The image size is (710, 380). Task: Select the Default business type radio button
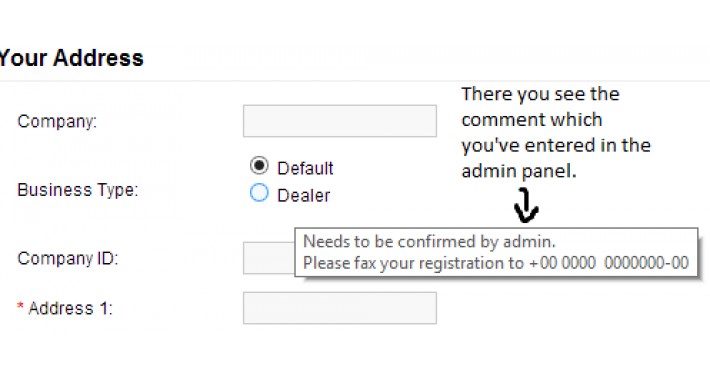(259, 166)
